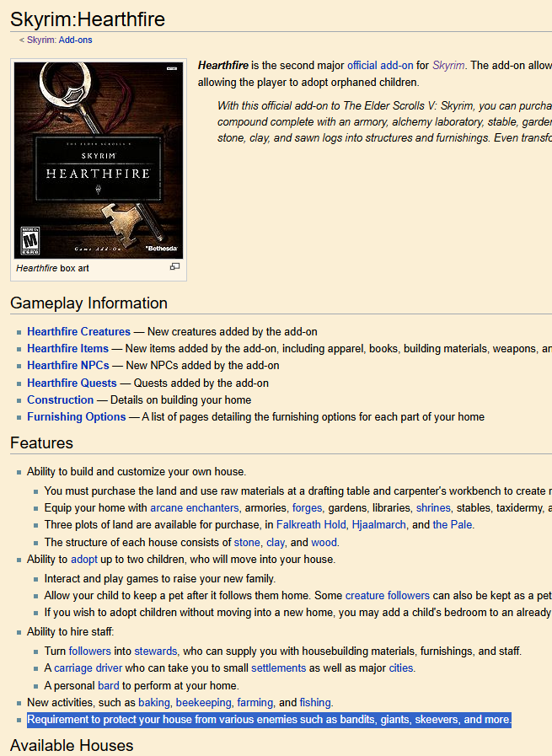Open the creature followers link
The height and width of the screenshot is (756, 552).
[387, 596]
